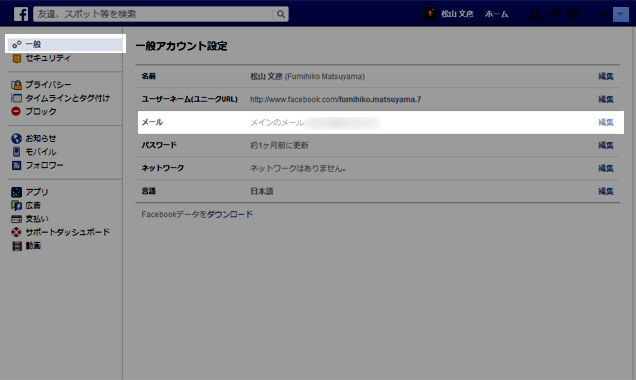Click the apps icon beside アプリ
This screenshot has height=380, width=636.
pyautogui.click(x=16, y=192)
